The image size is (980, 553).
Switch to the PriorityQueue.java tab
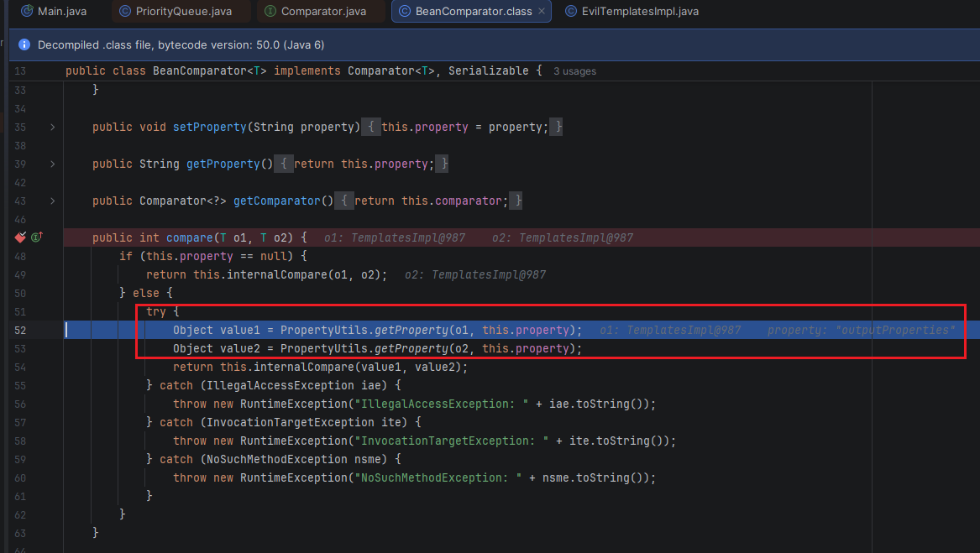(181, 11)
